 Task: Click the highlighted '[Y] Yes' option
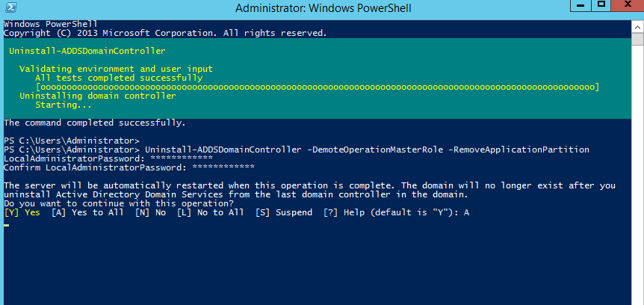(x=22, y=212)
